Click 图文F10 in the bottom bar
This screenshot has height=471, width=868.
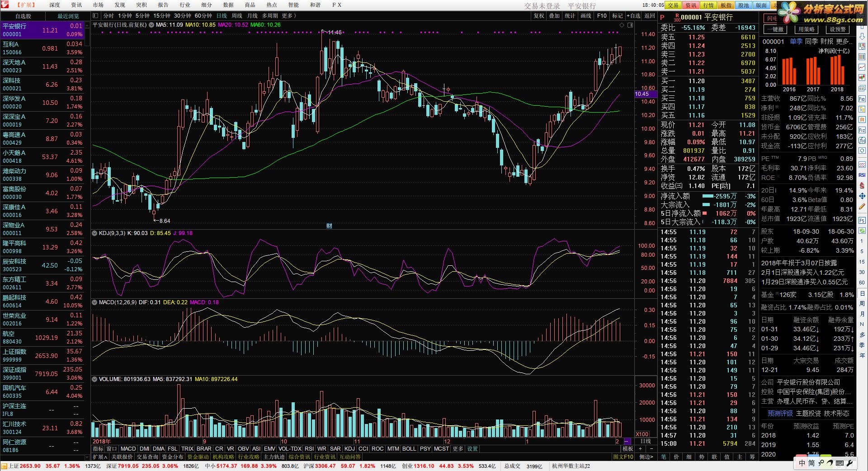623,457
